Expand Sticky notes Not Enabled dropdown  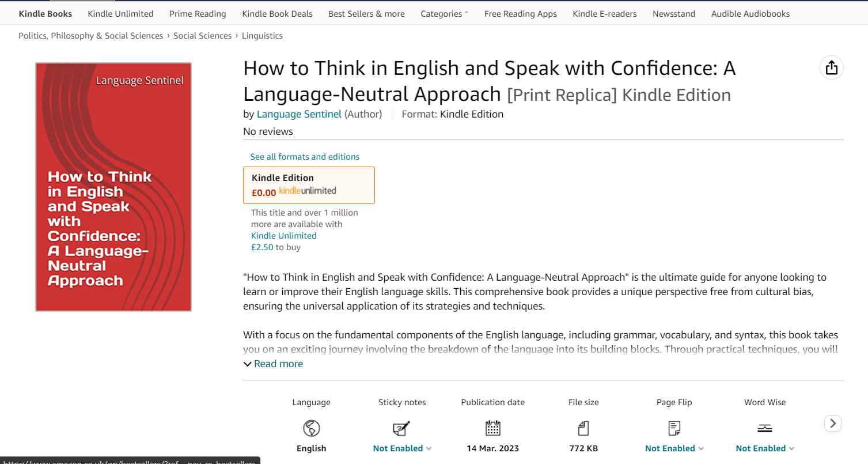click(402, 448)
